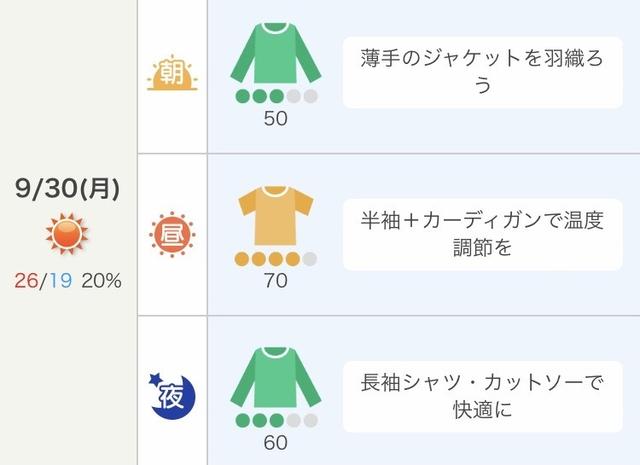
Task: Select the 9/30(月) date label
Action: (x=68, y=189)
